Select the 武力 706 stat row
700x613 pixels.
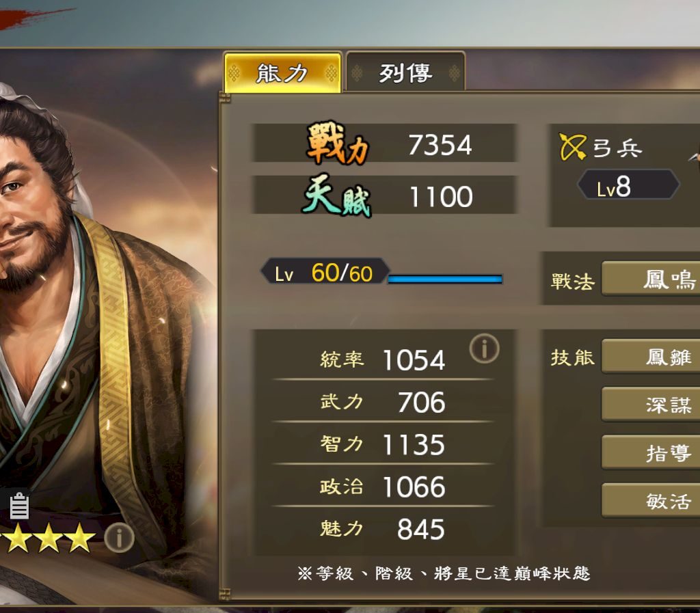pyautogui.click(x=383, y=401)
